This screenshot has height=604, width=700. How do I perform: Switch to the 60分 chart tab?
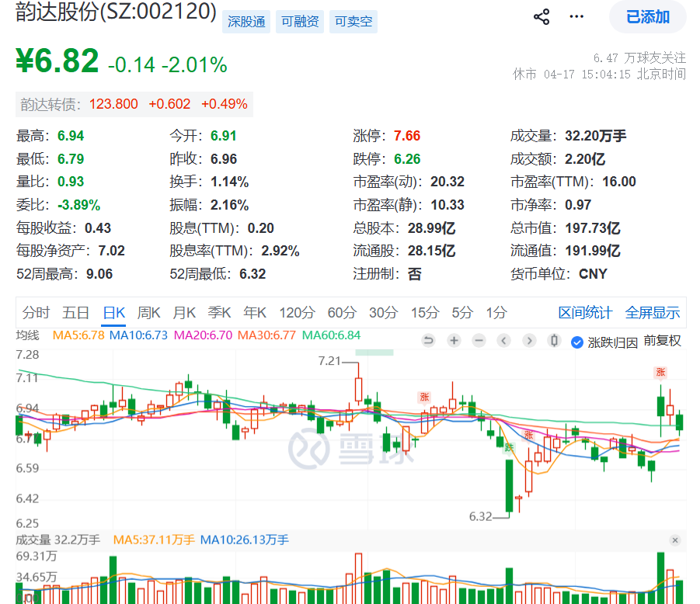(342, 313)
